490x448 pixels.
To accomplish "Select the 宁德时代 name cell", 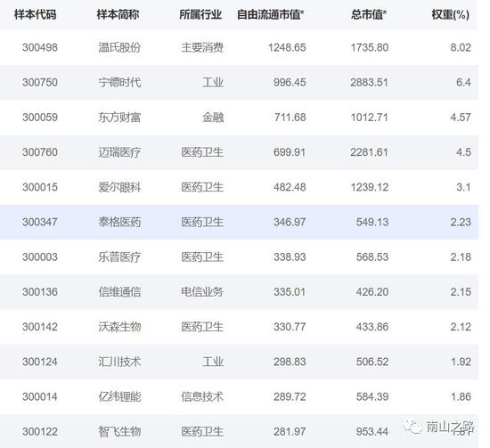I will (x=119, y=83).
